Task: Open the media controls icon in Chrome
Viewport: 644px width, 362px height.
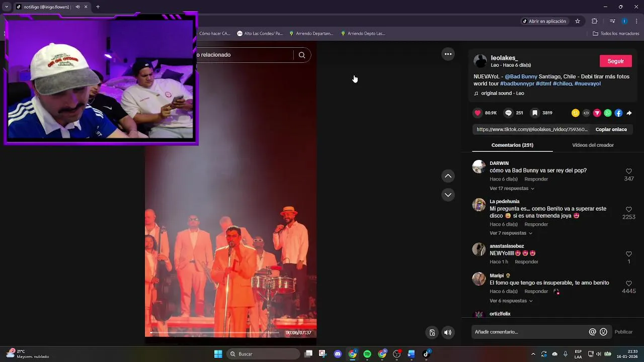Action: coord(612,21)
